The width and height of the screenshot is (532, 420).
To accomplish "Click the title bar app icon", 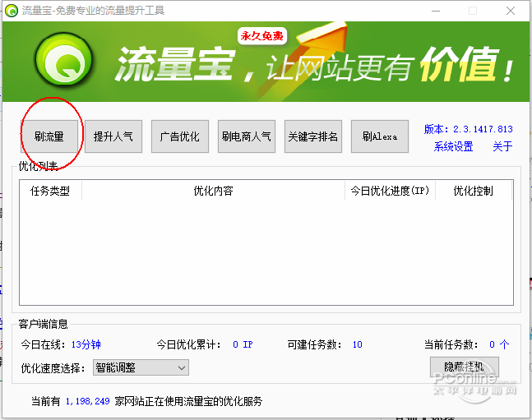I will pos(12,11).
